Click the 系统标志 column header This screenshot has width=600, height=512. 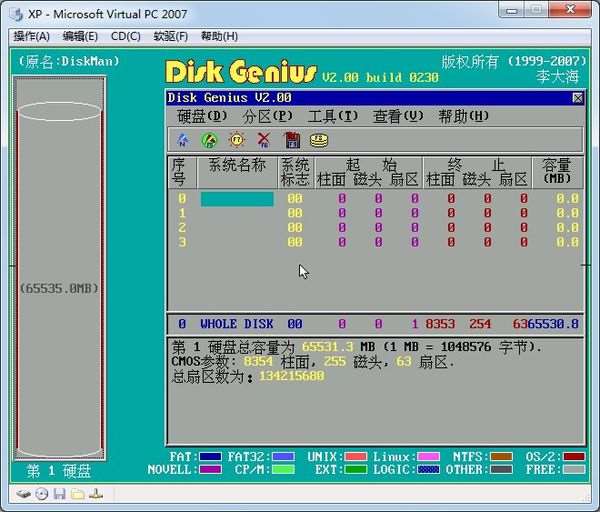(x=295, y=172)
